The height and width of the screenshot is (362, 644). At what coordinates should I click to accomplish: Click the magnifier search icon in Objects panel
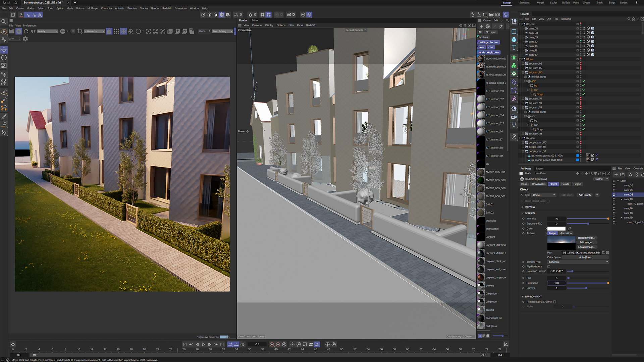[x=629, y=19]
